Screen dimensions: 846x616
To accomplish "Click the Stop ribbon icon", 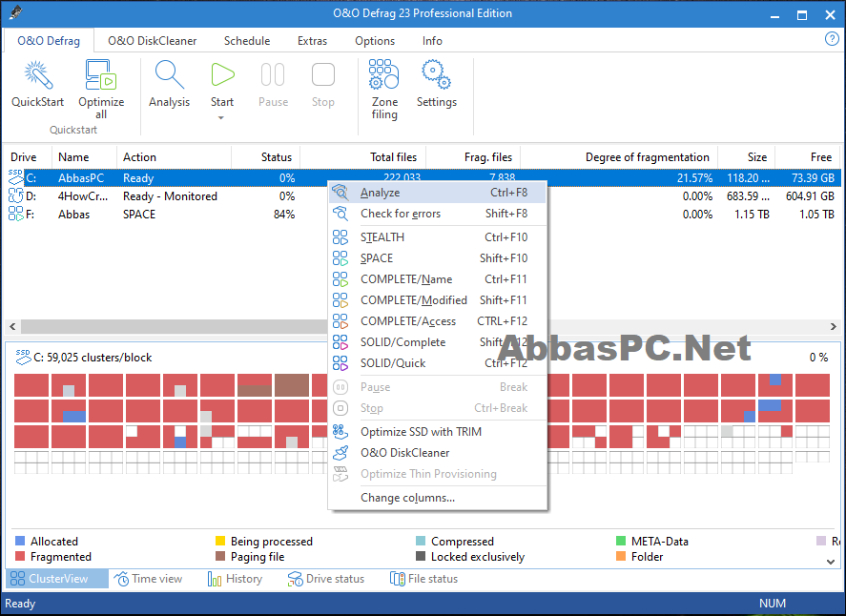I will pos(322,74).
